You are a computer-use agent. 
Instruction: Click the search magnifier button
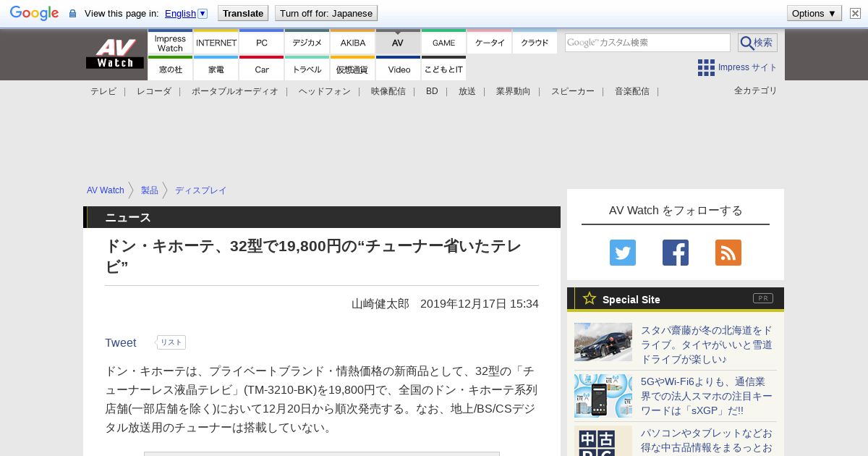pyautogui.click(x=757, y=43)
